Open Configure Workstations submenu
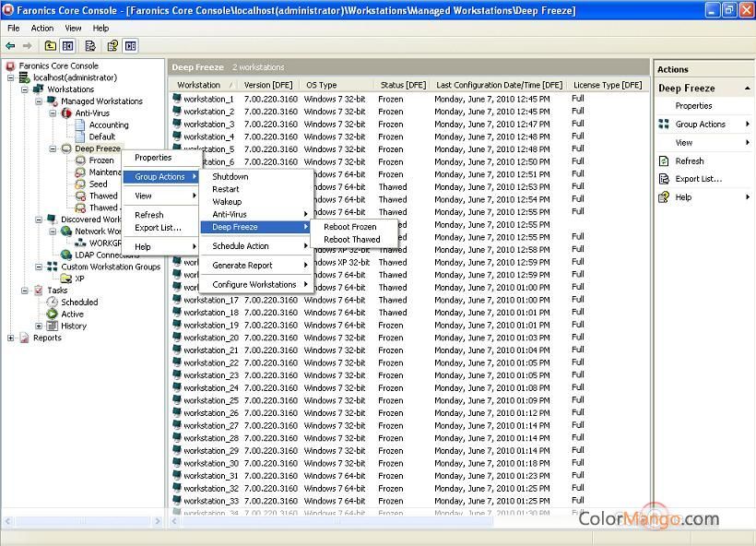Screen dimensions: 756x546 pos(256,285)
